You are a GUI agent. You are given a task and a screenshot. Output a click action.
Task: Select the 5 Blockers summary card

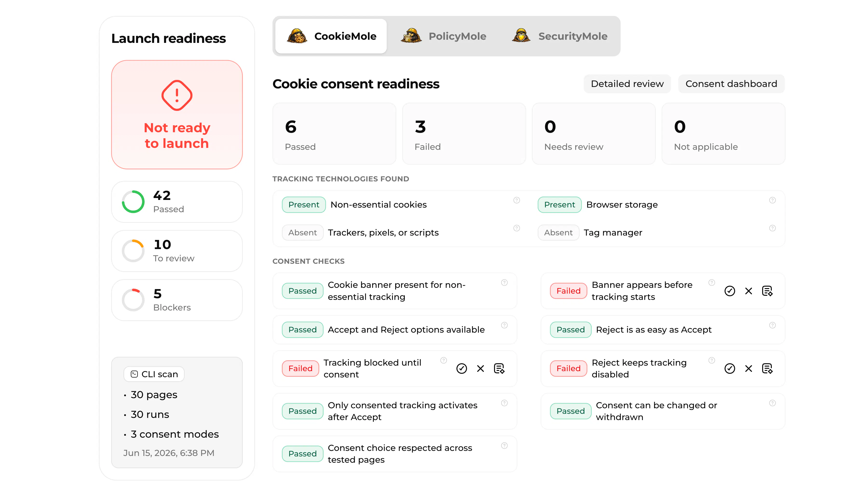[177, 300]
